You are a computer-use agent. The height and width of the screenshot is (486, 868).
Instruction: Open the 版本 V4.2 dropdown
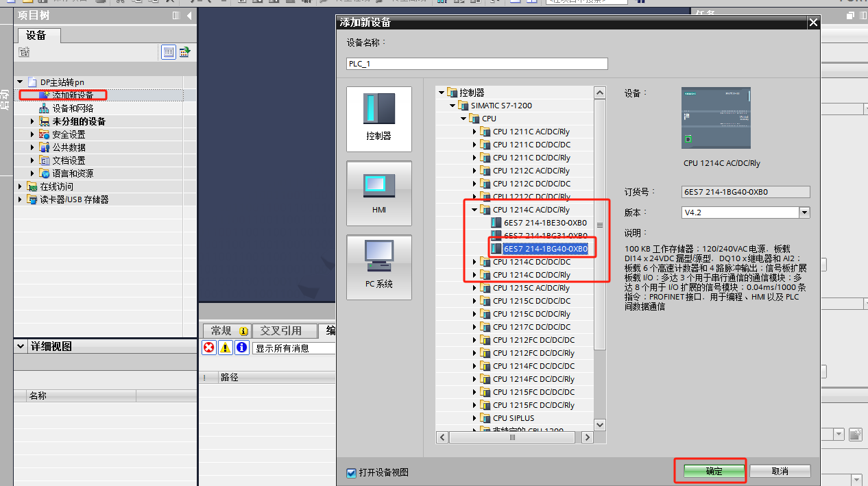click(805, 212)
